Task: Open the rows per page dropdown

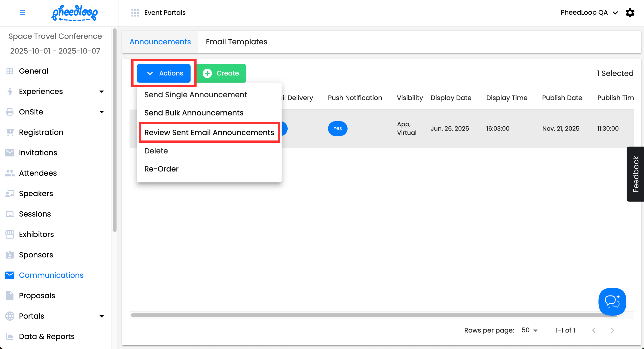Action: coord(529,330)
